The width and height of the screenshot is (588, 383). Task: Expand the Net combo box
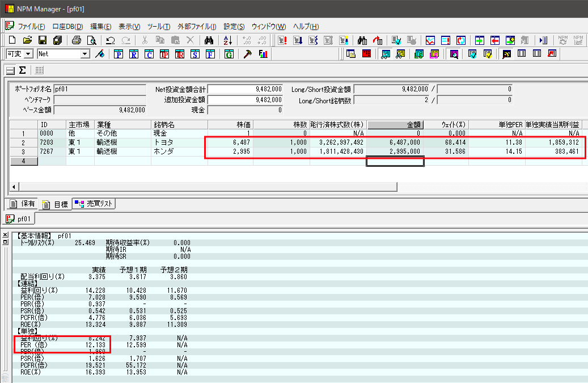86,54
